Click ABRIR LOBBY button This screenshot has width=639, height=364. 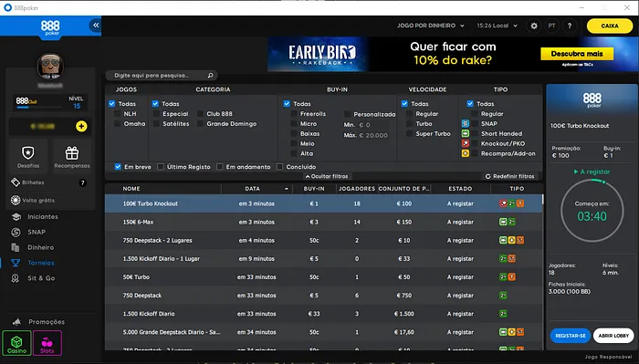(613, 336)
